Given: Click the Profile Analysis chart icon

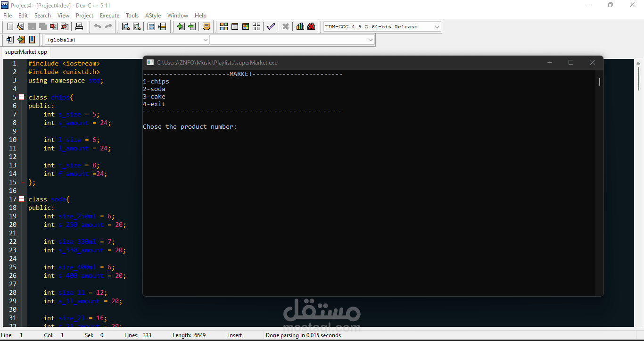Looking at the screenshot, I should coord(300,26).
